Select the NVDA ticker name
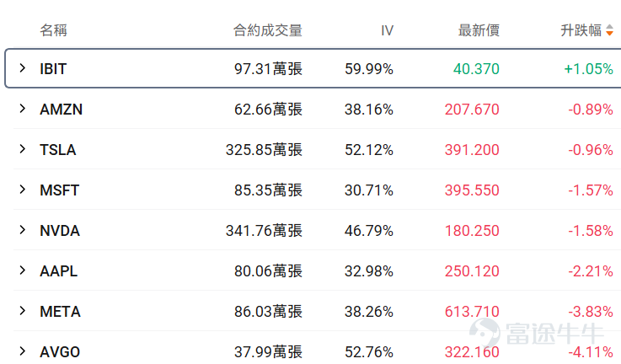The width and height of the screenshot is (621, 364). pos(60,231)
